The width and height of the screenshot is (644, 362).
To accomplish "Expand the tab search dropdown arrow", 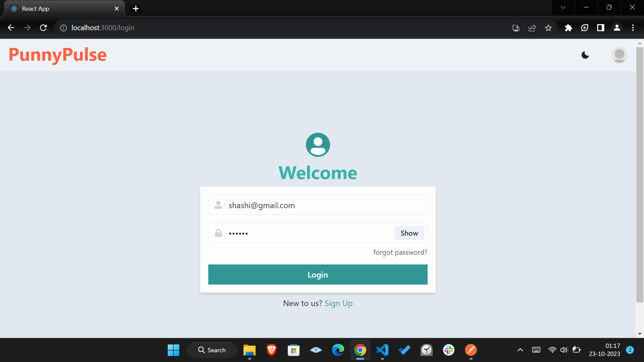I will pyautogui.click(x=563, y=7).
